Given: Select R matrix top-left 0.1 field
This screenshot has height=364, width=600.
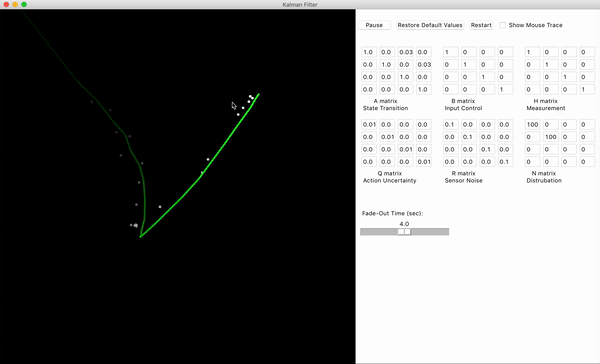Looking at the screenshot, I should (x=451, y=124).
